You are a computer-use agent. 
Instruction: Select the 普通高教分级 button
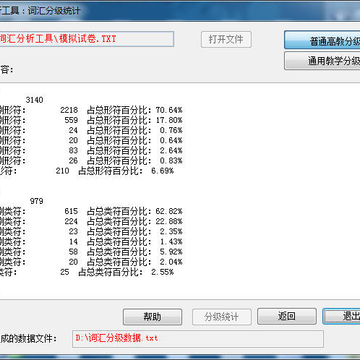[322, 41]
